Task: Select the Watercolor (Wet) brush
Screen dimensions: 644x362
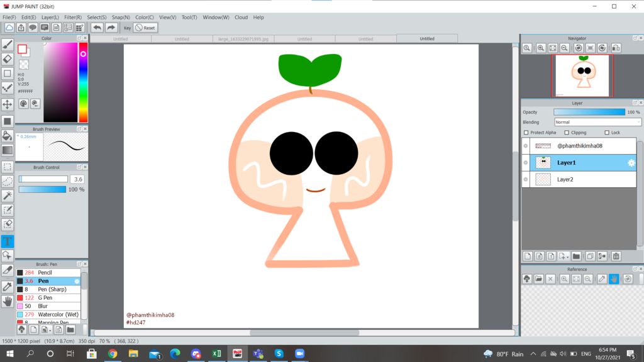Action: pyautogui.click(x=48, y=314)
